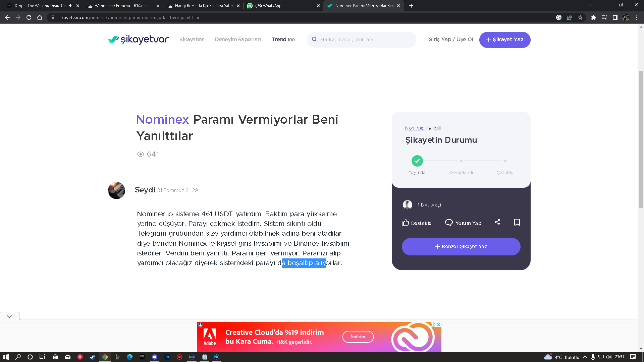Viewport: 644px width, 362px height.
Task: Expand the collapsed chevron tab at bottom left
Action: click(9, 316)
